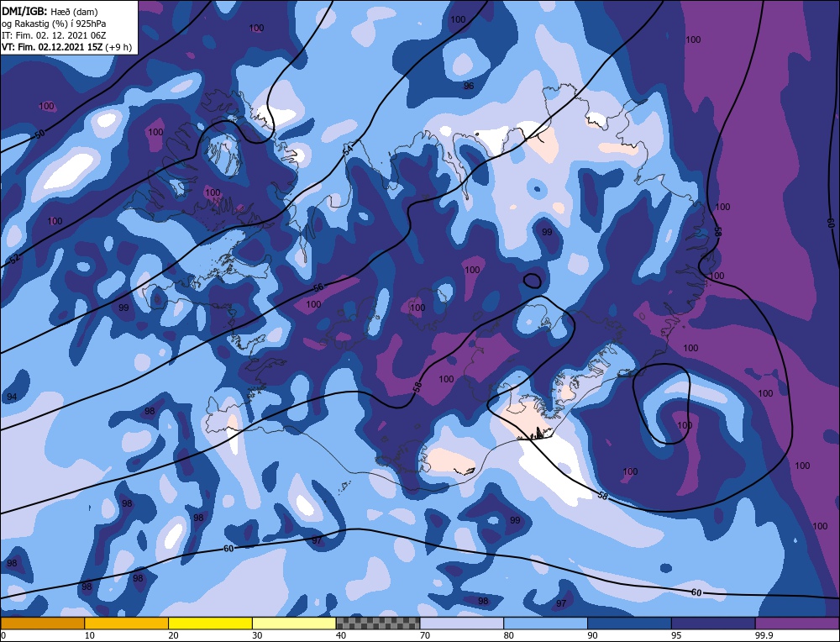
Task: Click the 'VT: Fim. 02.12.2021 15Z (+9 h)' line
Action: pos(66,47)
